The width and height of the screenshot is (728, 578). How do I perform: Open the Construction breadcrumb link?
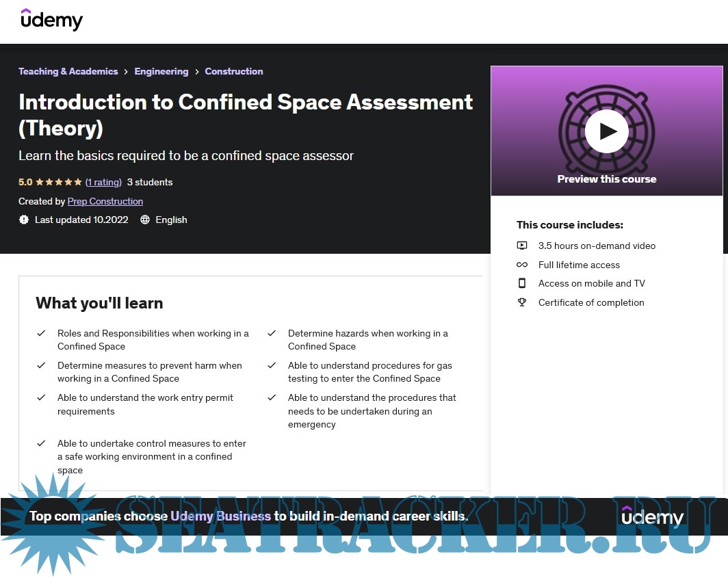[233, 71]
